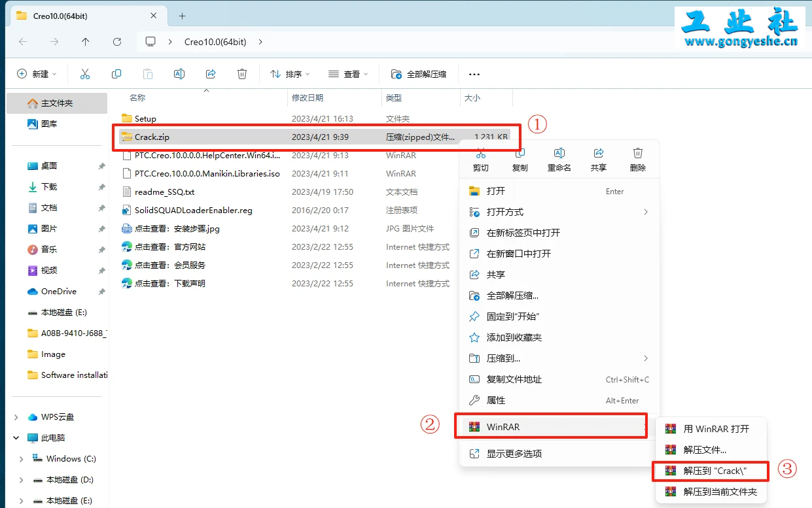Choose 添加到收藏夹 menu entry
The width and height of the screenshot is (812, 508).
point(559,337)
